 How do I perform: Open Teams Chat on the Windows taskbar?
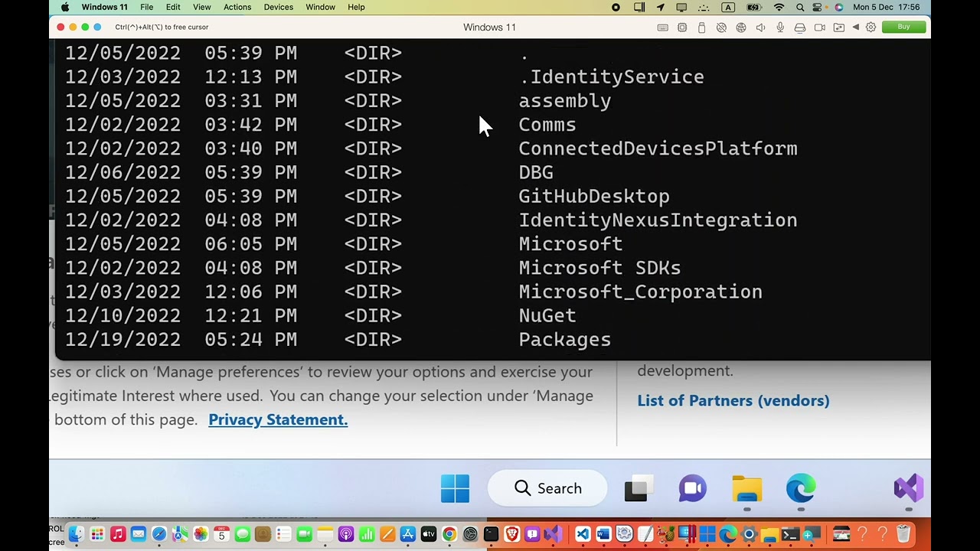[692, 488]
